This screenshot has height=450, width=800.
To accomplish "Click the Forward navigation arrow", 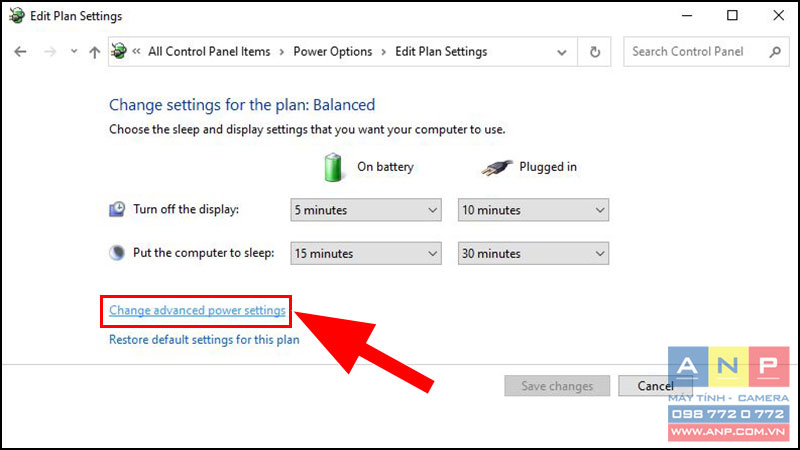I will pos(49,52).
